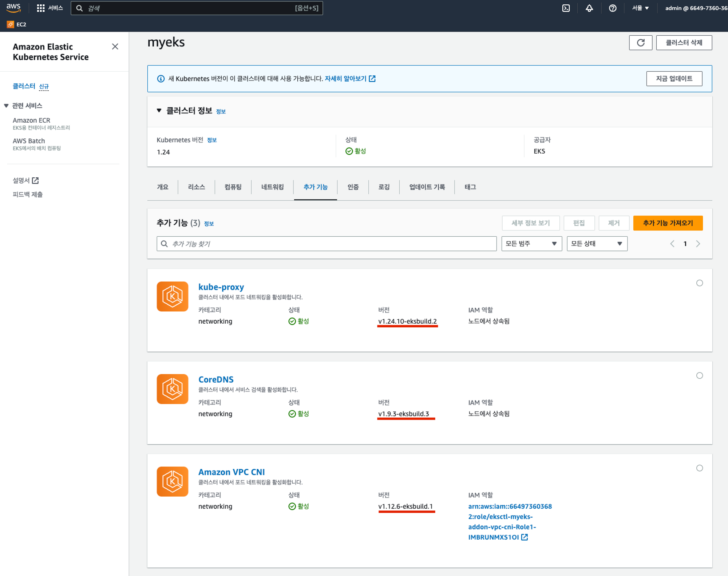Select the kube-proxy radio button

click(699, 283)
